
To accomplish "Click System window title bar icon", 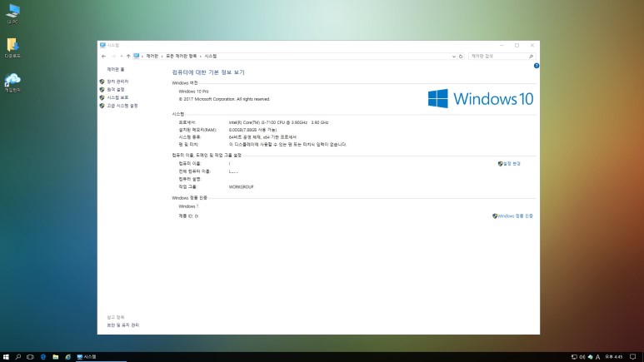I will pyautogui.click(x=102, y=45).
